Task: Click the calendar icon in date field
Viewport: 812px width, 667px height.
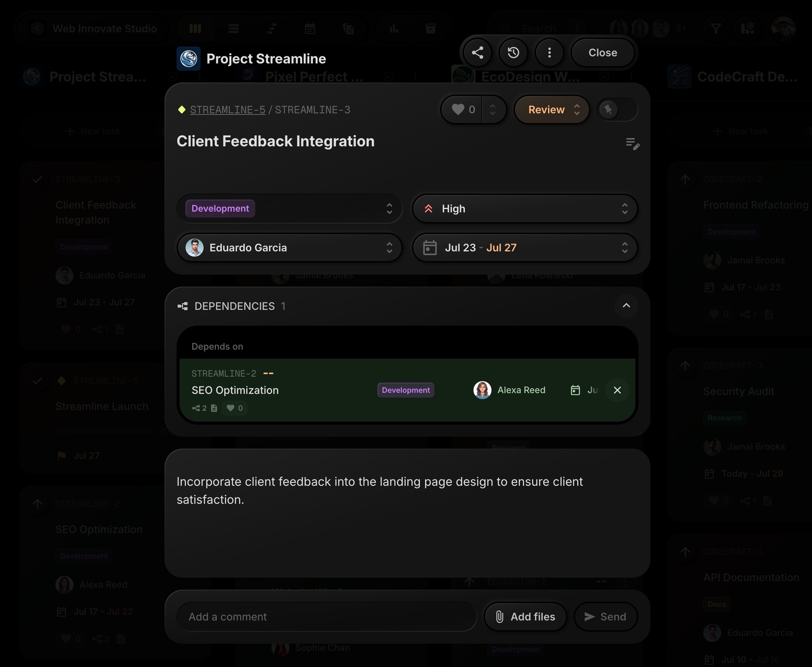Action: [430, 247]
